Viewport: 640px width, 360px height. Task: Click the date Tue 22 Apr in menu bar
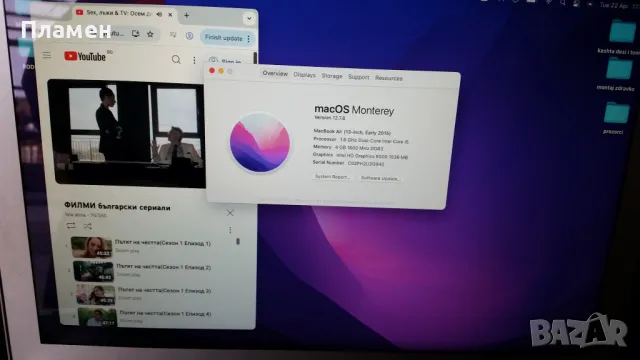[614, 5]
